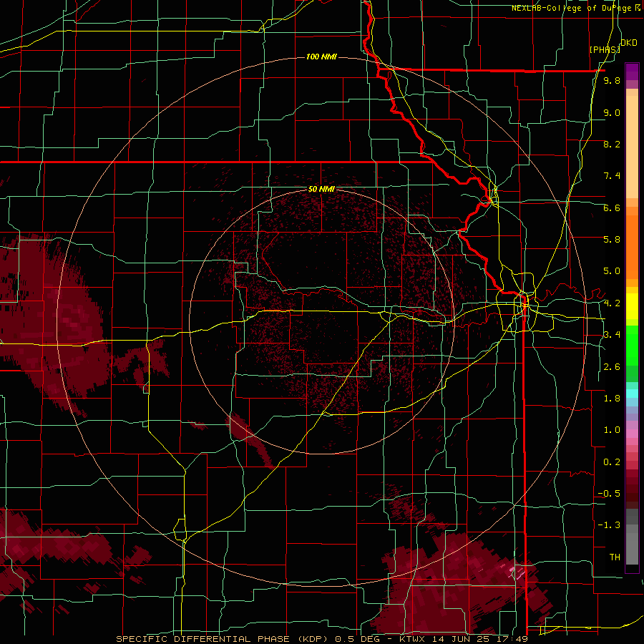The height and width of the screenshot is (644, 644).
Task: Click the 9.8 value on the color scale
Action: [x=612, y=80]
